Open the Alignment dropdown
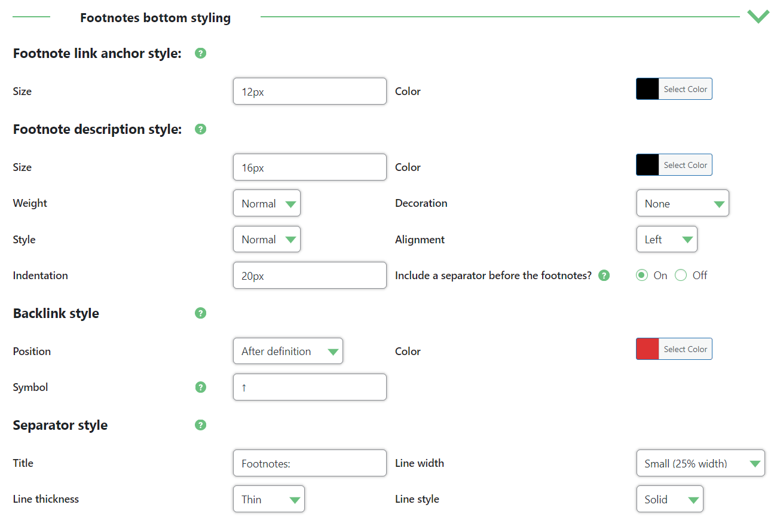The image size is (777, 532). (666, 239)
